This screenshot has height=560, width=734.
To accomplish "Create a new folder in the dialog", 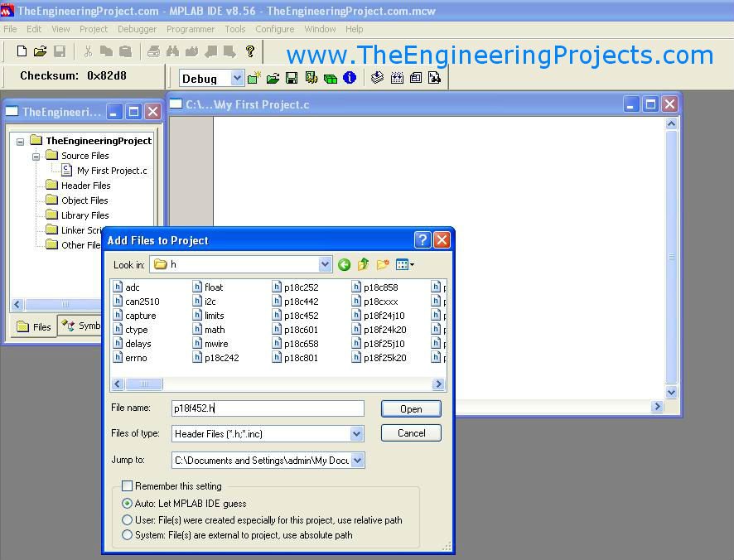I will [x=383, y=265].
